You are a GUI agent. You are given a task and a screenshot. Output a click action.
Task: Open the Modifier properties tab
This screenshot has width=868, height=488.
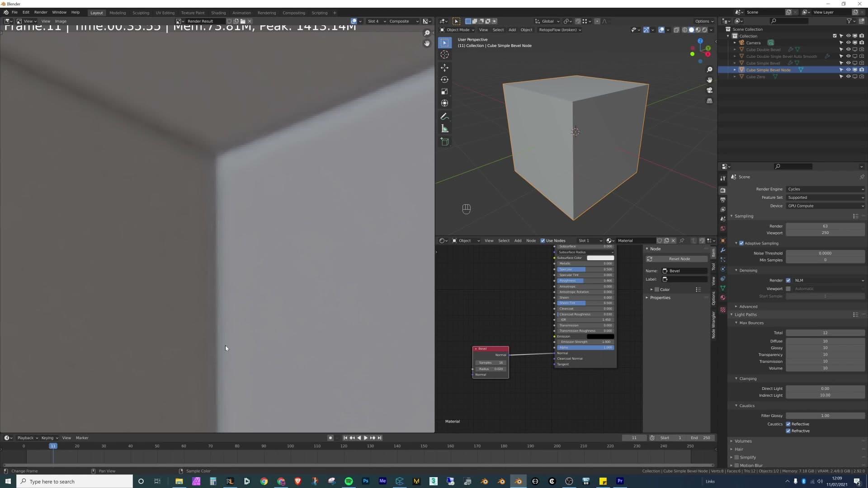coord(723,250)
